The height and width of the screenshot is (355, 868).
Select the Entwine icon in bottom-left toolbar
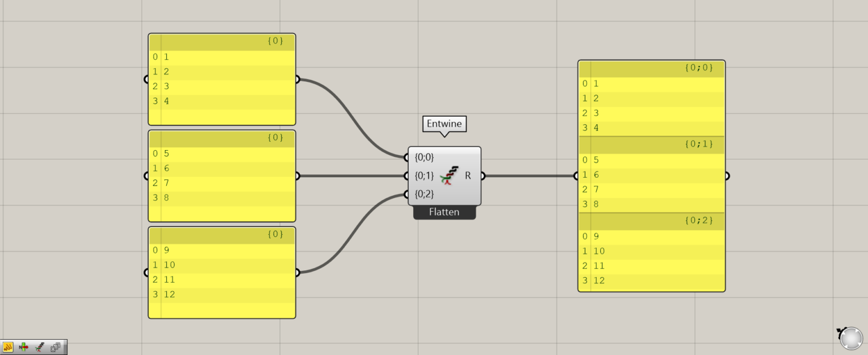coord(40,347)
